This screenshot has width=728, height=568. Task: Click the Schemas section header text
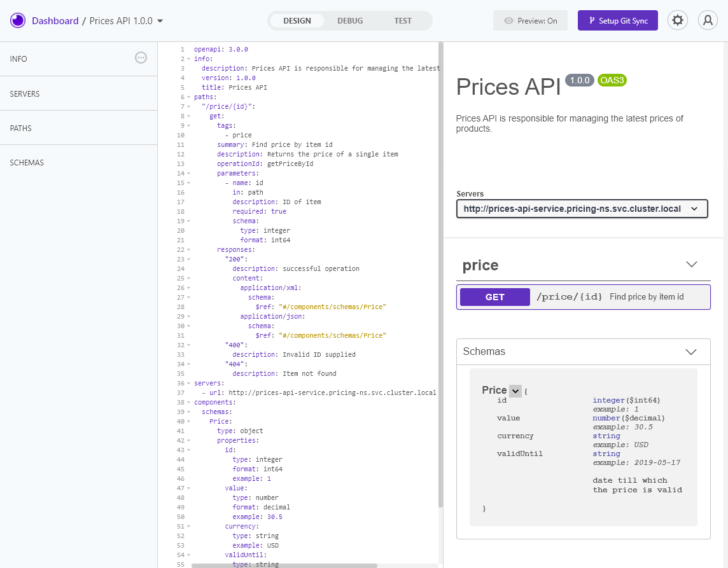coord(484,351)
